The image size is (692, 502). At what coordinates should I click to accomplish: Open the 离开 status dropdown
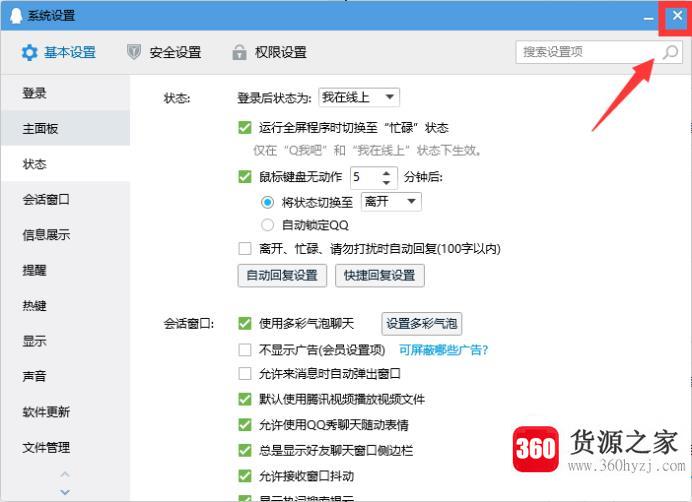[391, 202]
